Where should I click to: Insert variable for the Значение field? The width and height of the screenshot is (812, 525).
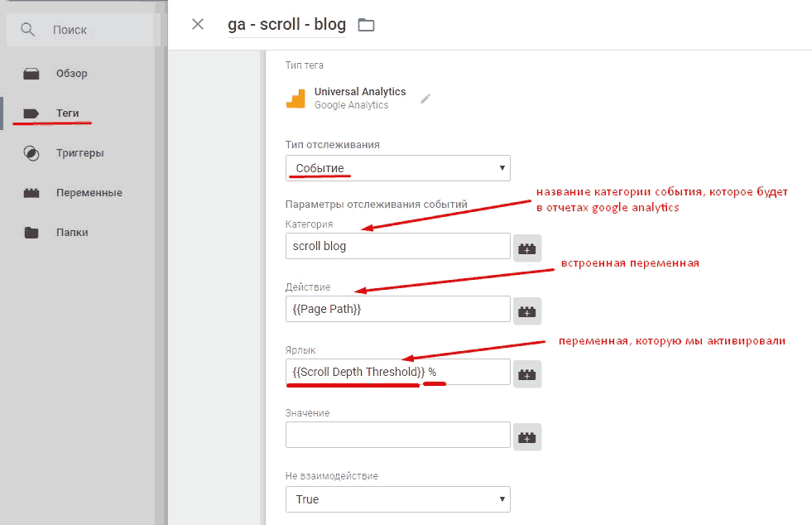coord(527,437)
